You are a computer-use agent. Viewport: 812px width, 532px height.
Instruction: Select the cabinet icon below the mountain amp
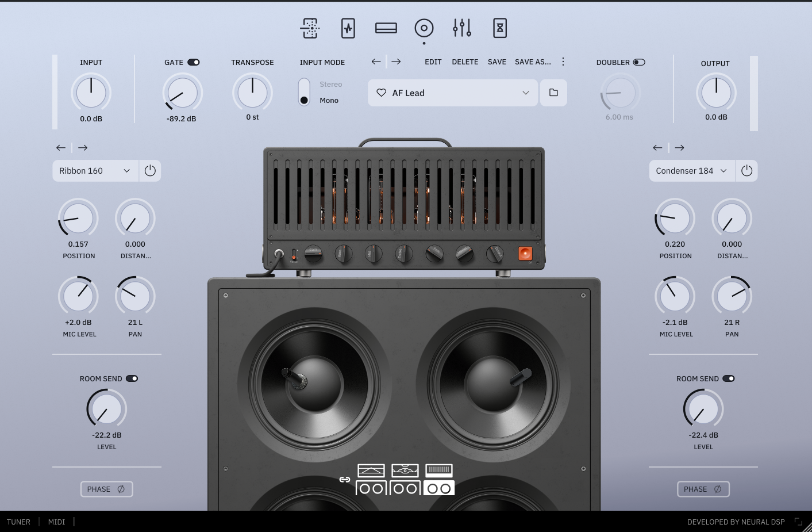click(371, 488)
